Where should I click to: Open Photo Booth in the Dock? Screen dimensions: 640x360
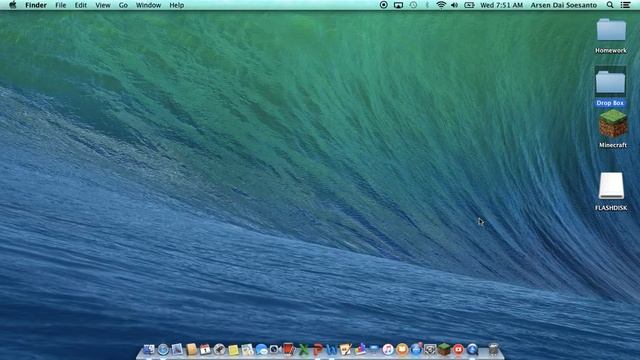(x=289, y=349)
